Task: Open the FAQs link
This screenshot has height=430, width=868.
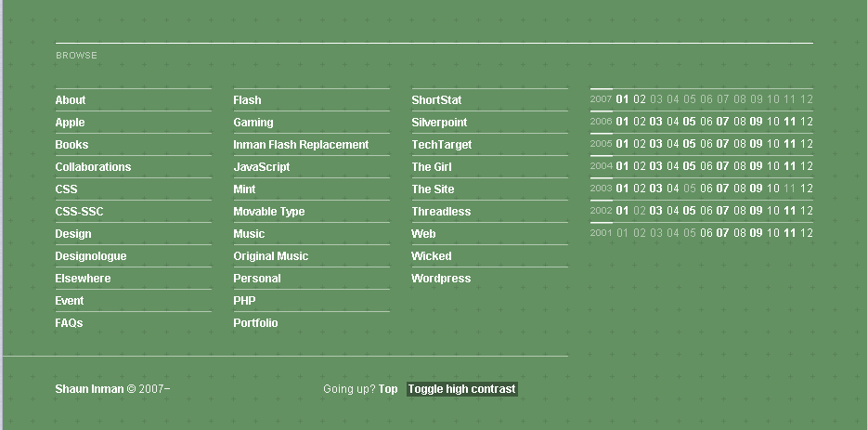Action: coord(70,323)
